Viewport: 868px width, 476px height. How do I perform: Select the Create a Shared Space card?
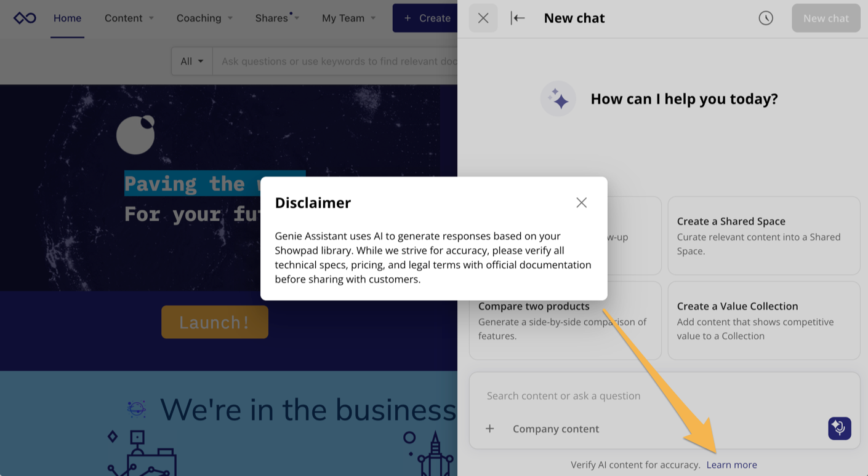(x=763, y=236)
